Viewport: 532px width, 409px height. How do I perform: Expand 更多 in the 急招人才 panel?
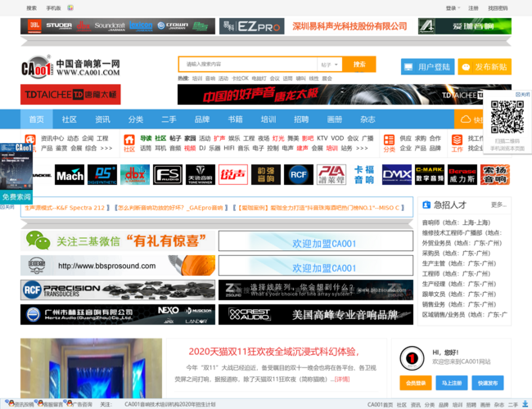tap(498, 204)
